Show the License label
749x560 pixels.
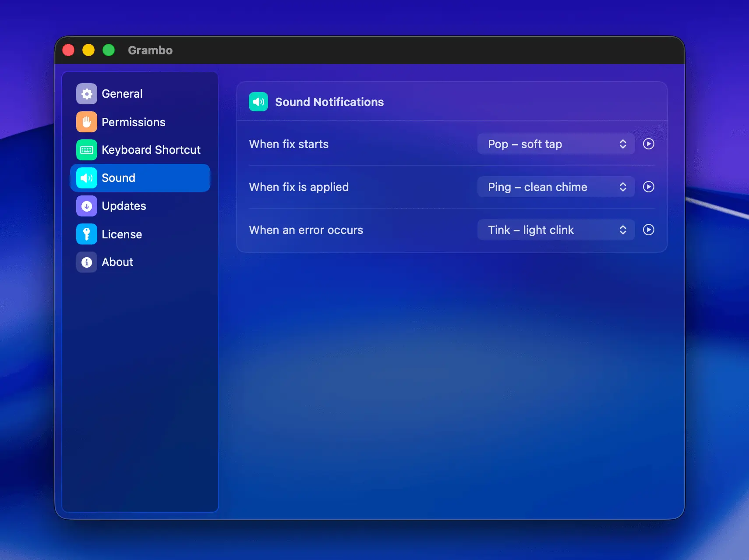point(122,234)
